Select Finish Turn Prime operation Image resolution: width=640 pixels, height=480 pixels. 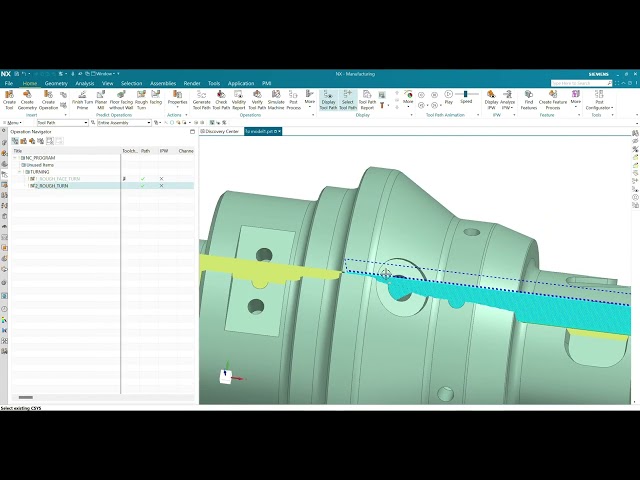pyautogui.click(x=82, y=100)
